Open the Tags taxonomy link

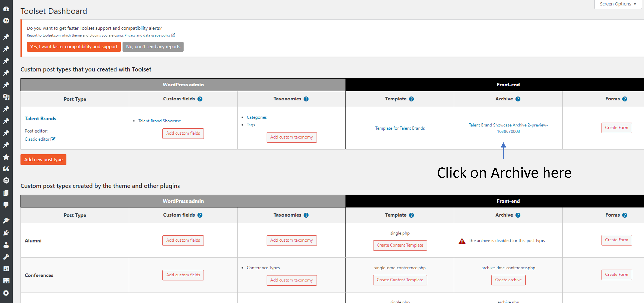[251, 125]
